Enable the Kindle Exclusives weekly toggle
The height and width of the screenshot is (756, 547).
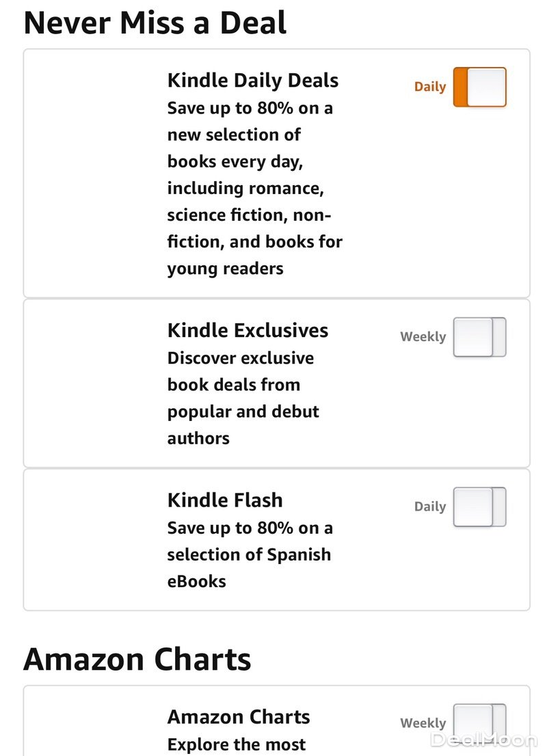pyautogui.click(x=479, y=337)
